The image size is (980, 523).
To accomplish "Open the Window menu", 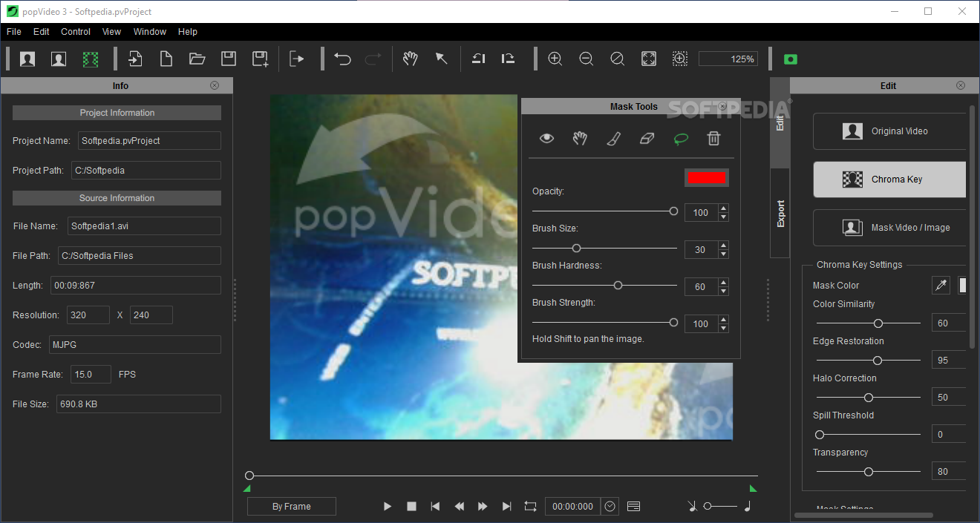I will 150,32.
